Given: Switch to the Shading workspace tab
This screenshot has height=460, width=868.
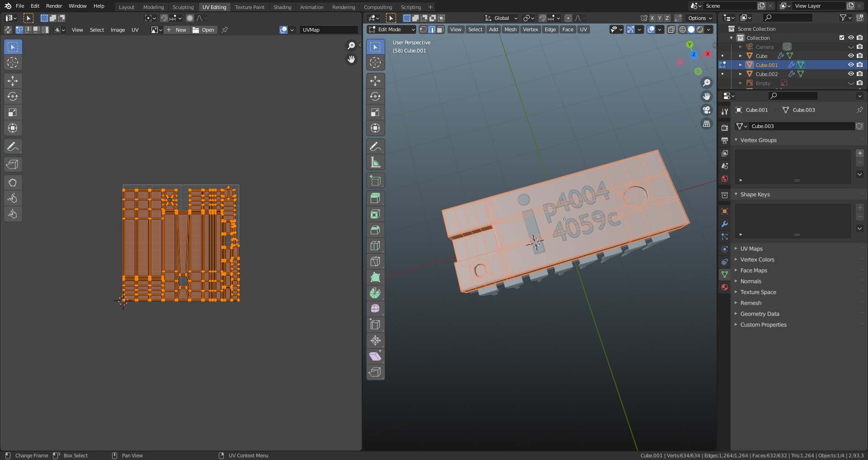Looking at the screenshot, I should click(282, 7).
